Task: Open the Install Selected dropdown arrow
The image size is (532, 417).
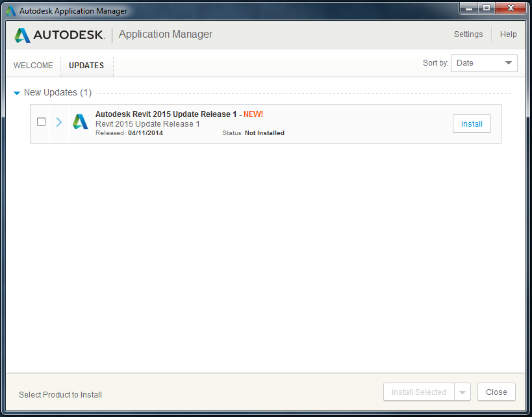Action: (462, 392)
